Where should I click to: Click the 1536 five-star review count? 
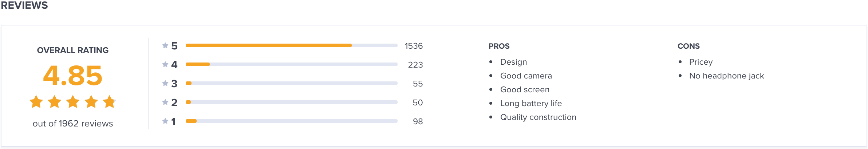coord(414,46)
